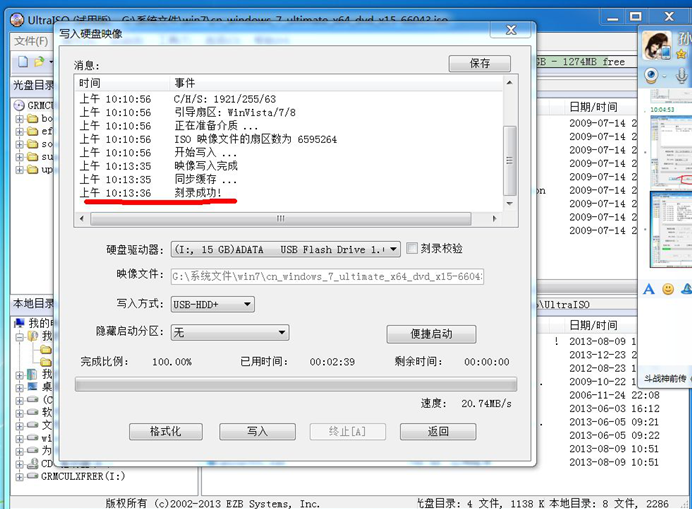Click the message list scroll down arrow
The width and height of the screenshot is (692, 509).
click(510, 204)
